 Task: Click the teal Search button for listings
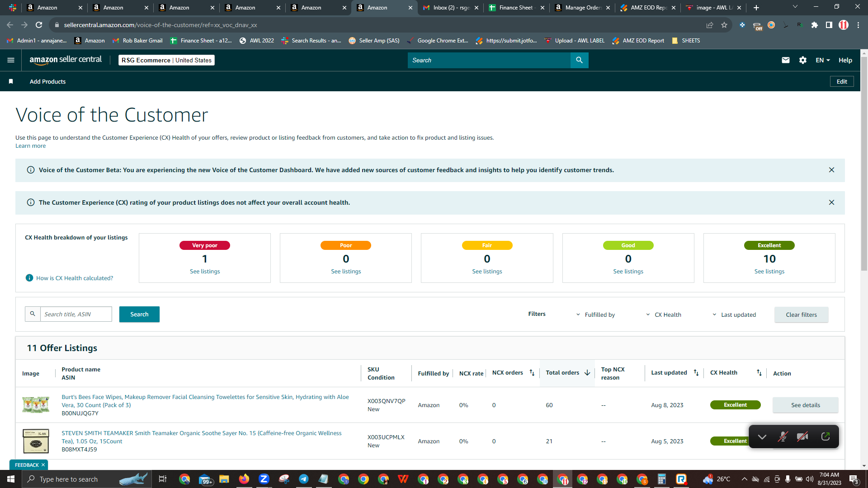click(x=139, y=314)
